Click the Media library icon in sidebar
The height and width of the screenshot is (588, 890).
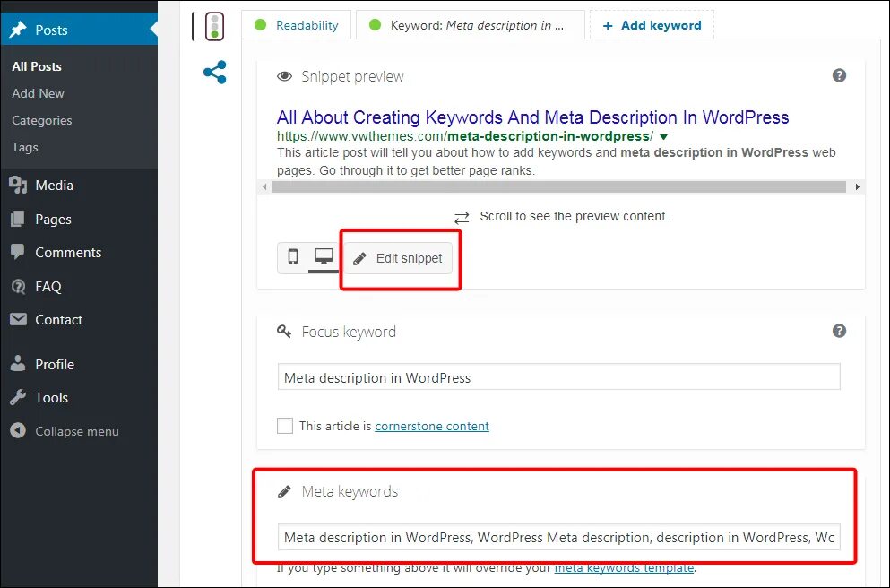coord(18,185)
